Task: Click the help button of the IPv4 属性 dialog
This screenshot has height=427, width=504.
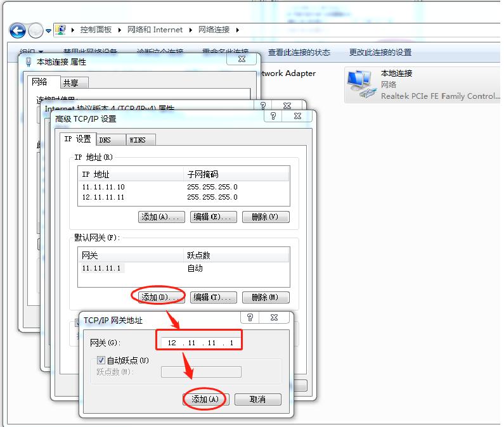Action: (x=263, y=105)
